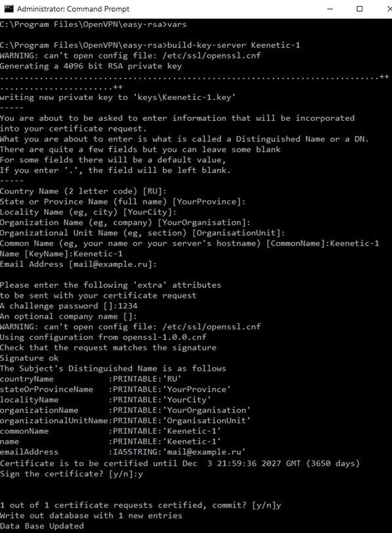Viewport: 392px width, 533px height.
Task: Click the Common Name value Keenetic-1
Action: pos(355,243)
